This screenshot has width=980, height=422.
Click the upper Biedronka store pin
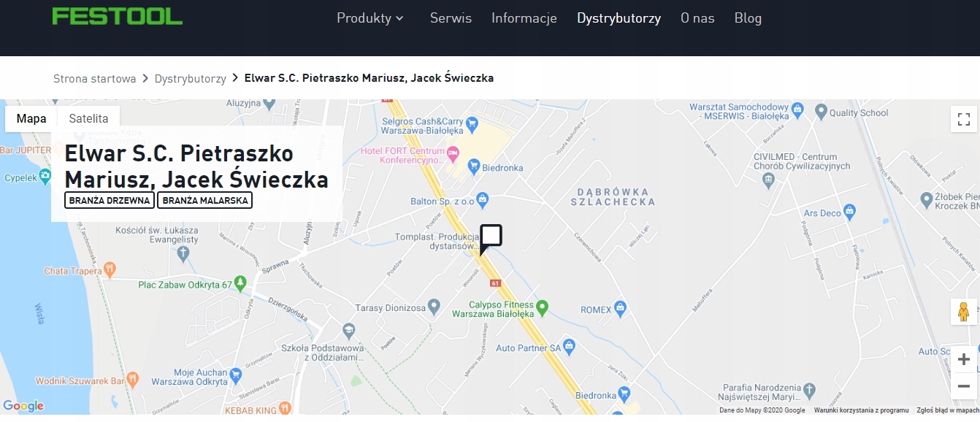click(x=474, y=167)
